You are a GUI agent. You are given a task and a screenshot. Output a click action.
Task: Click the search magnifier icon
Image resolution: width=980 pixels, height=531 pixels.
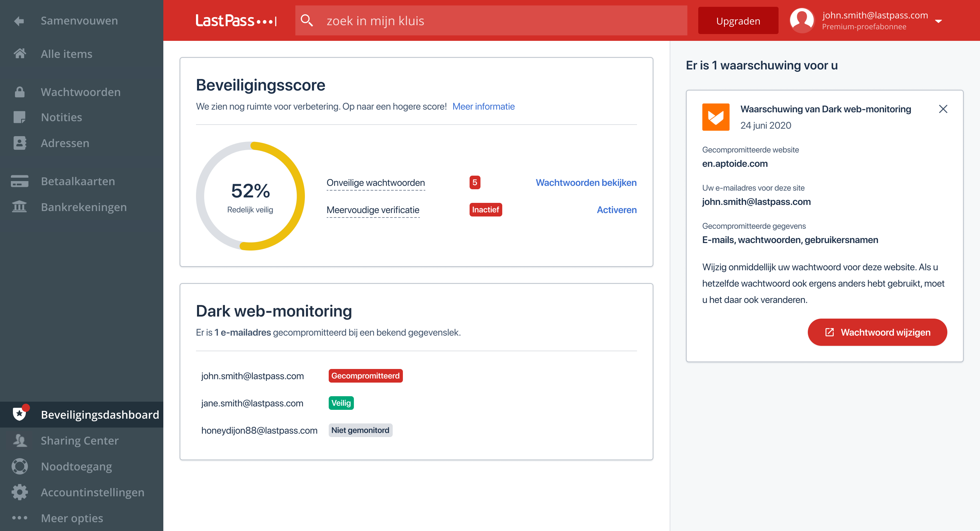pyautogui.click(x=307, y=20)
